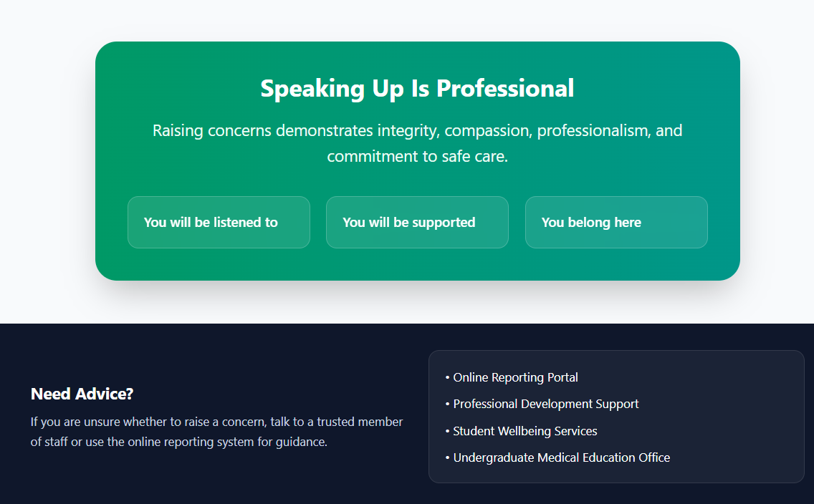
Task: Visit Student Wellbeing Services
Action: pos(525,431)
